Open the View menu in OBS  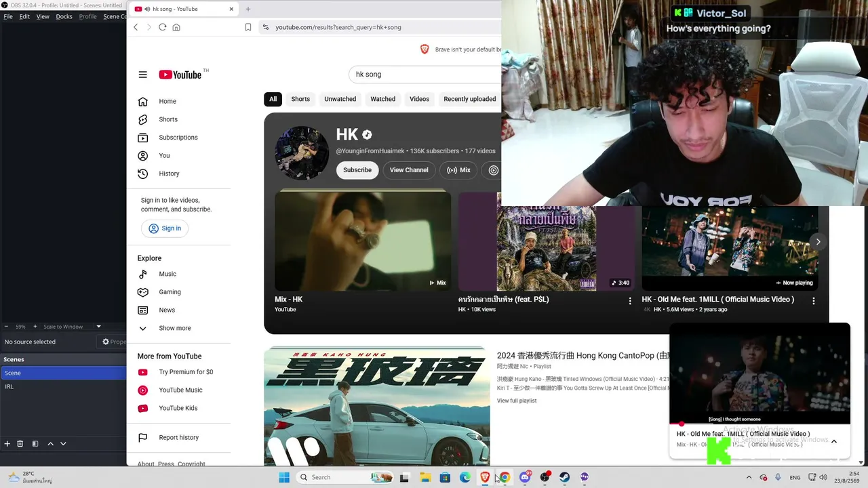[43, 16]
